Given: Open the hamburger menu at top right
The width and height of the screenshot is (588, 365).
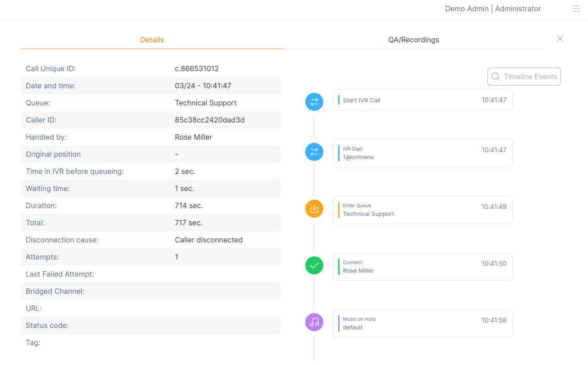Looking at the screenshot, I should [576, 9].
